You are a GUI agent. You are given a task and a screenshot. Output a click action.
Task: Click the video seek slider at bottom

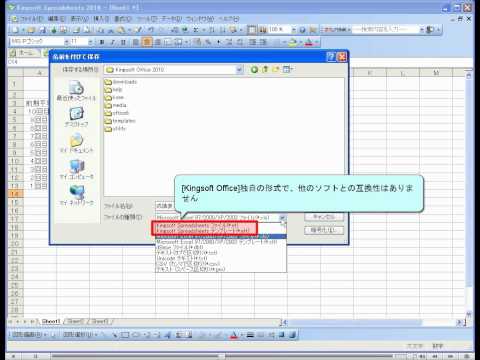click(x=222, y=356)
